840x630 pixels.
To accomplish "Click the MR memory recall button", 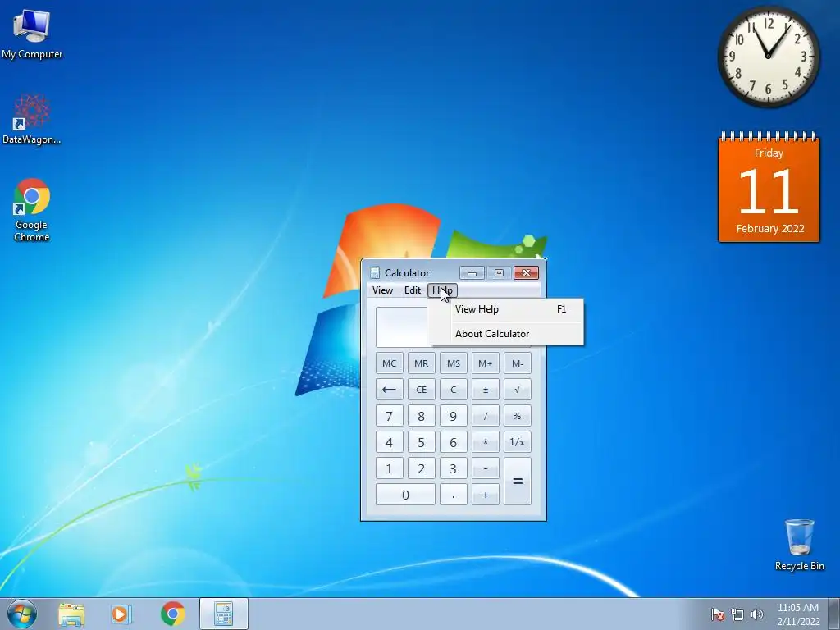I will [x=421, y=363].
